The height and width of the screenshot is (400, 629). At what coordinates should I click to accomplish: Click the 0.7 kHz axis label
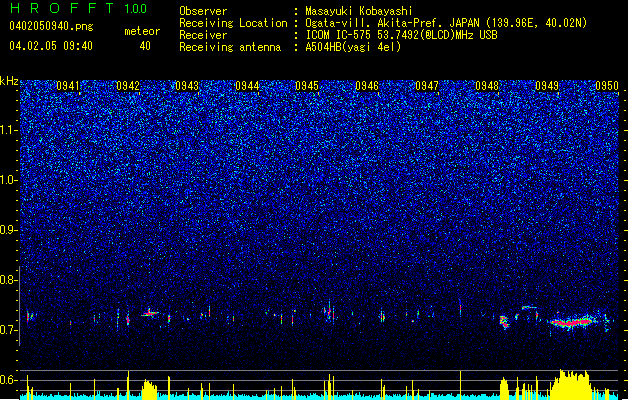pos(9,330)
